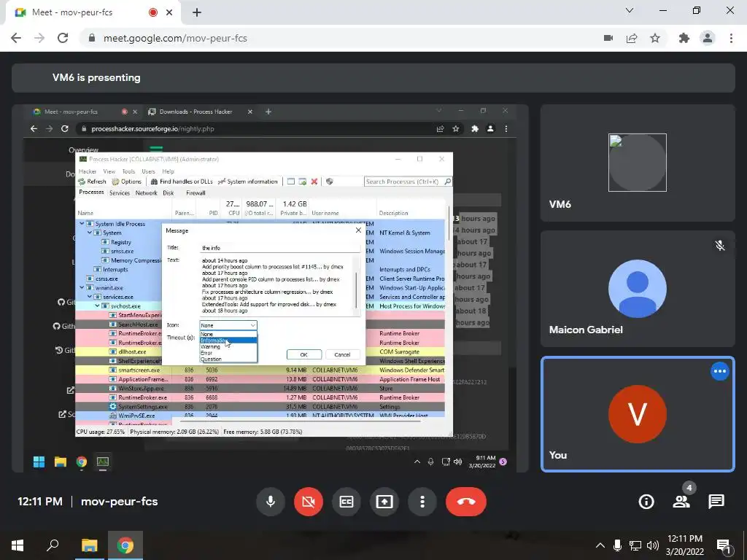Choose Information in the Icon dropdown list
The image size is (747, 560).
pyautogui.click(x=228, y=341)
